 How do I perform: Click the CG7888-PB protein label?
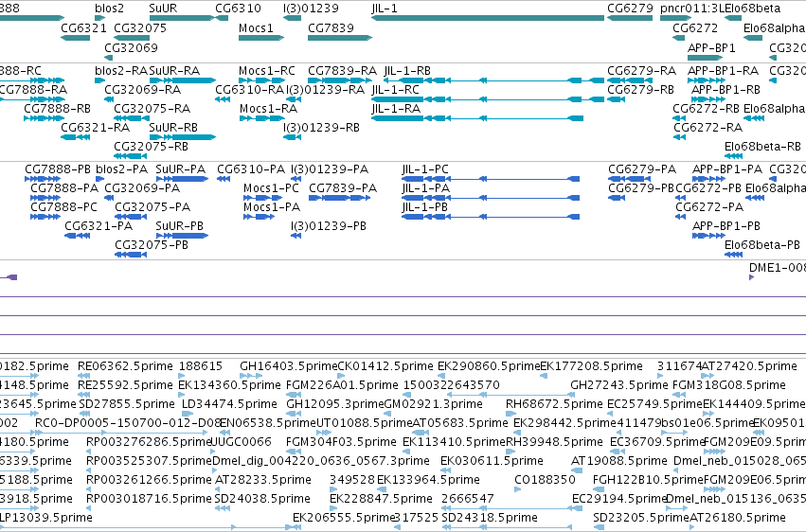point(58,168)
